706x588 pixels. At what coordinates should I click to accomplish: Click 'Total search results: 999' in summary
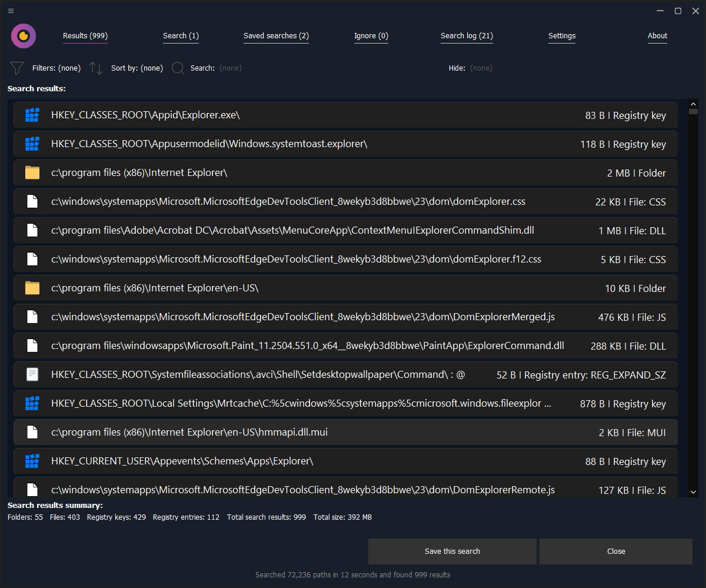pos(267,517)
